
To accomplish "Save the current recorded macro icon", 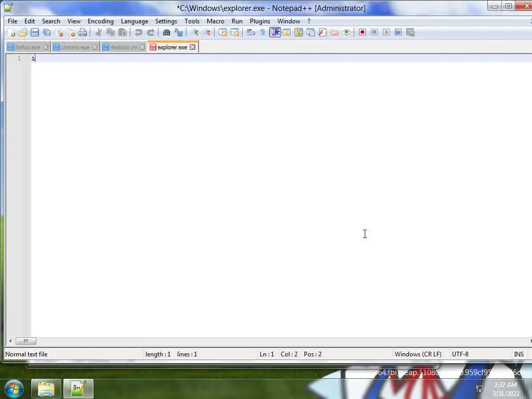I will point(410,32).
